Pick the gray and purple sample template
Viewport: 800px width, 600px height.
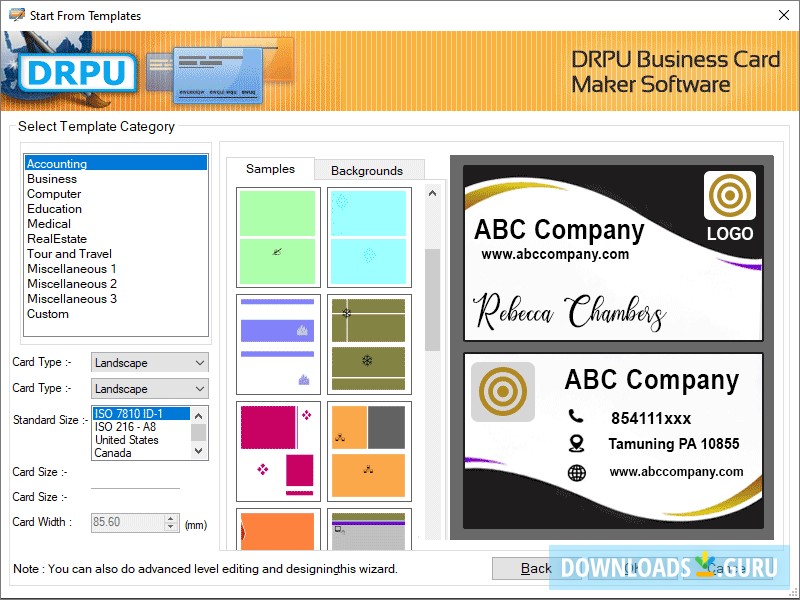coord(369,530)
